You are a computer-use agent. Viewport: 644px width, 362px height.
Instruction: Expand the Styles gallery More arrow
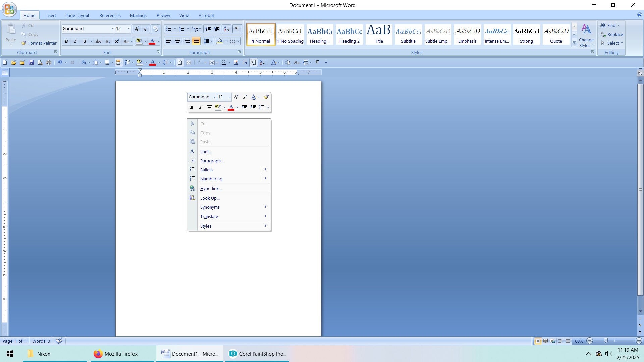point(574,43)
